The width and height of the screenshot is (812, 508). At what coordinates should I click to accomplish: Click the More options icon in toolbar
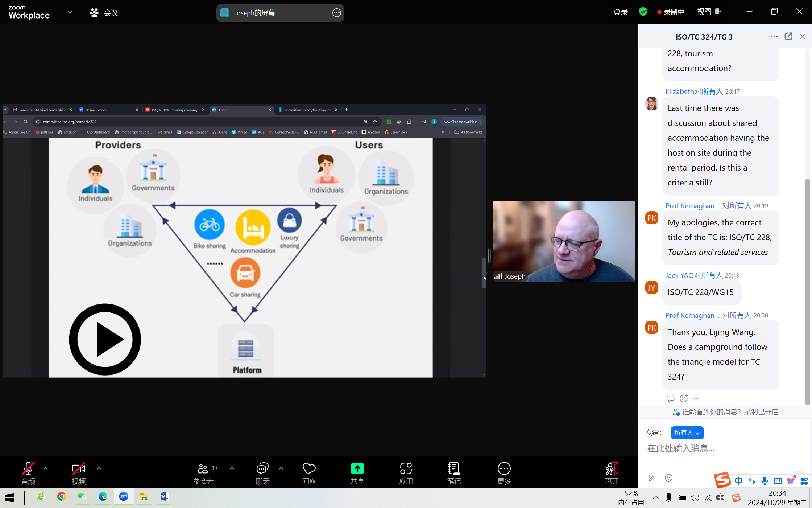(x=504, y=469)
